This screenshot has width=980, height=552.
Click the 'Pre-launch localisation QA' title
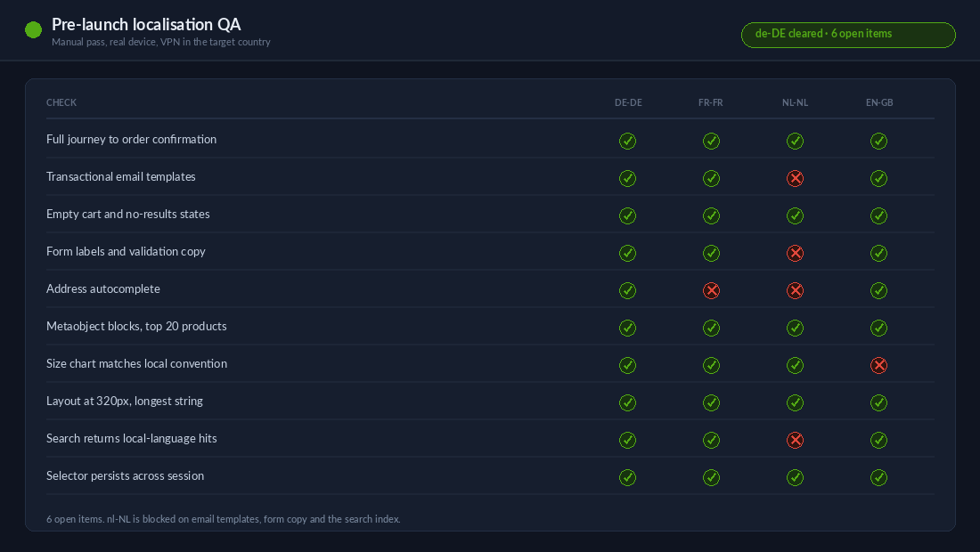(146, 24)
